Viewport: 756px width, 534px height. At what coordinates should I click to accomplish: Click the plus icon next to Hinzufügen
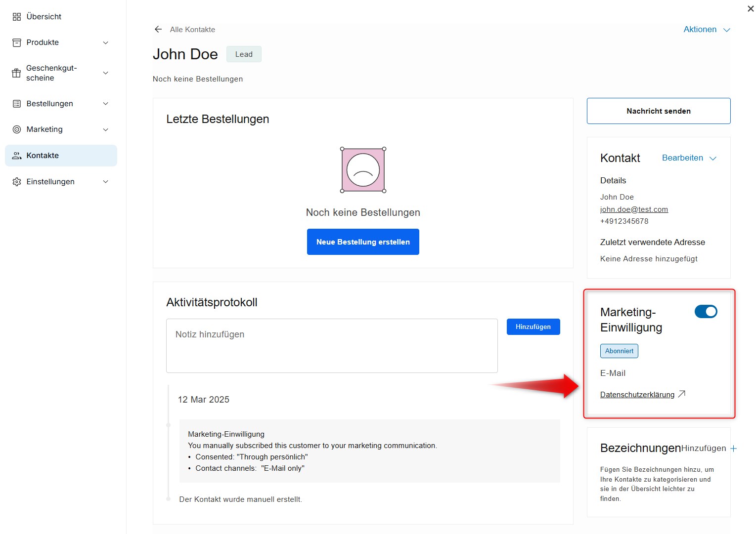pos(733,449)
